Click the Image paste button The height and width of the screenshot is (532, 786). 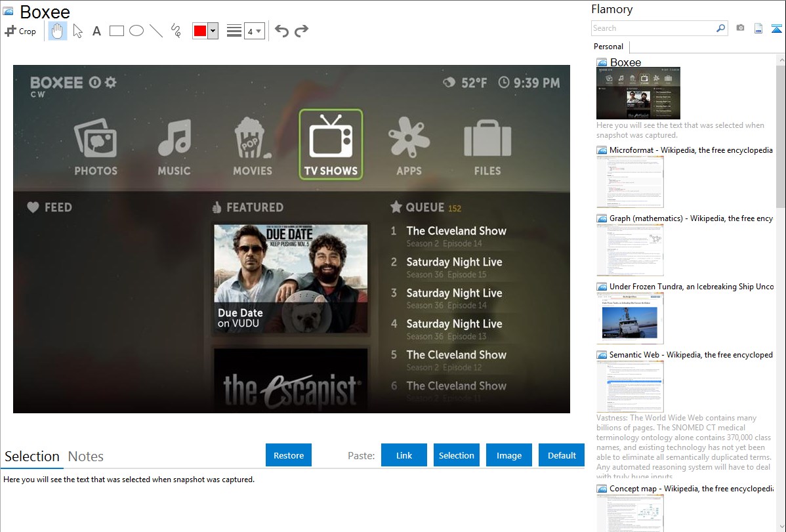tap(509, 455)
